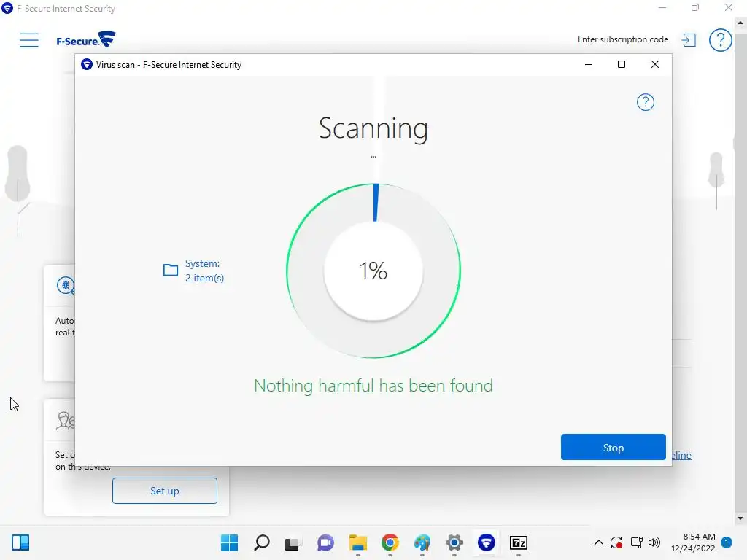Click the virus protection bug-magnifier icon behind dialog
The height and width of the screenshot is (560, 747).
(x=66, y=285)
